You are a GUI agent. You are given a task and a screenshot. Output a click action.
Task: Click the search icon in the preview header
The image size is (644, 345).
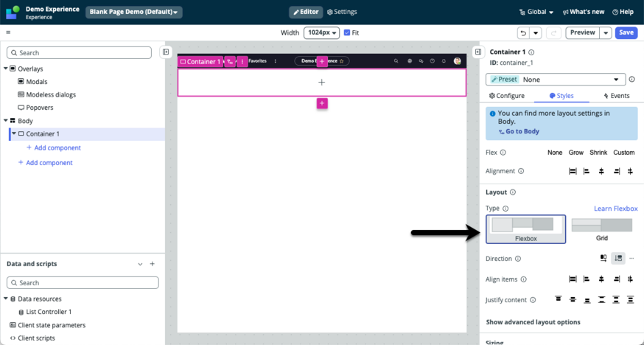tap(396, 60)
